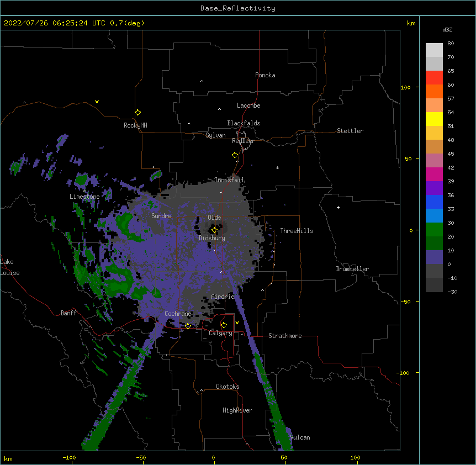
Task: Pick the slate purple swatch between 10 and 0 dBZ
Action: click(x=434, y=257)
